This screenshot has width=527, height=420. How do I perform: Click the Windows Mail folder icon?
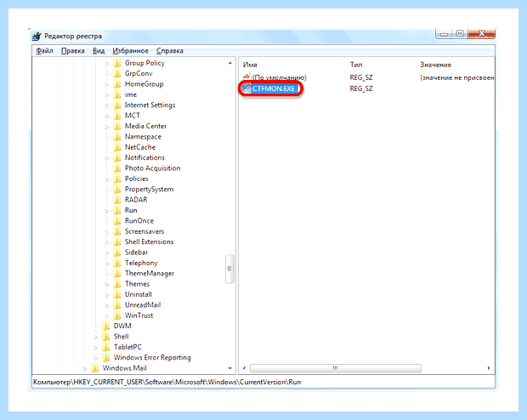coord(95,368)
